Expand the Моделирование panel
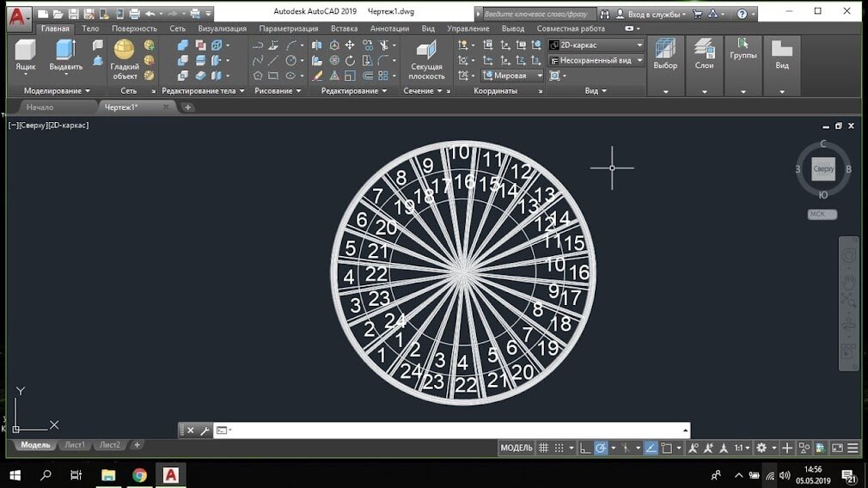The image size is (868, 488). pyautogui.click(x=57, y=91)
